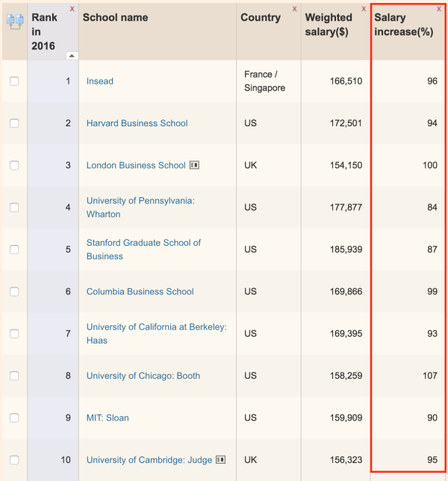Open Cambridge Judge profile card icon
Image resolution: width=448 pixels, height=481 pixels.
220,460
